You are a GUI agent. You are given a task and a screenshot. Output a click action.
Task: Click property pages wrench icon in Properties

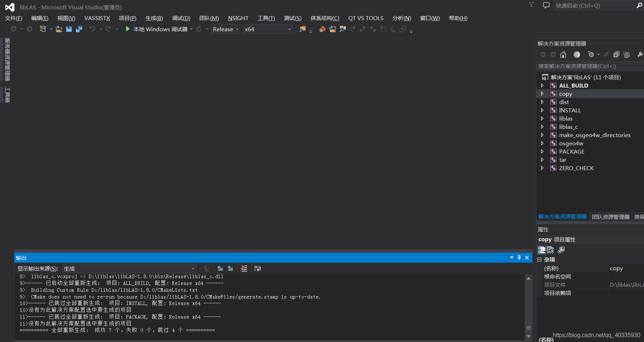pyautogui.click(x=561, y=250)
